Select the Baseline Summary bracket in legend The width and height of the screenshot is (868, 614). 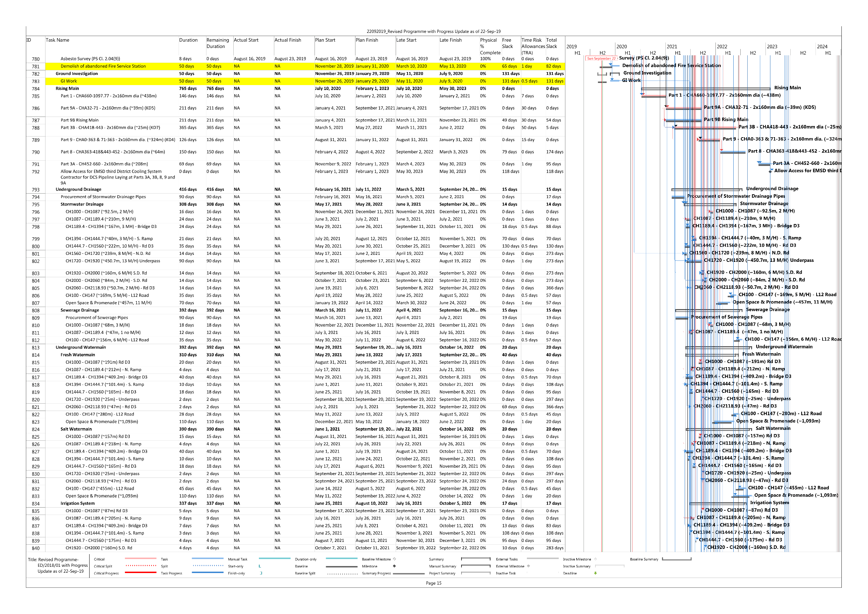tap(677, 559)
